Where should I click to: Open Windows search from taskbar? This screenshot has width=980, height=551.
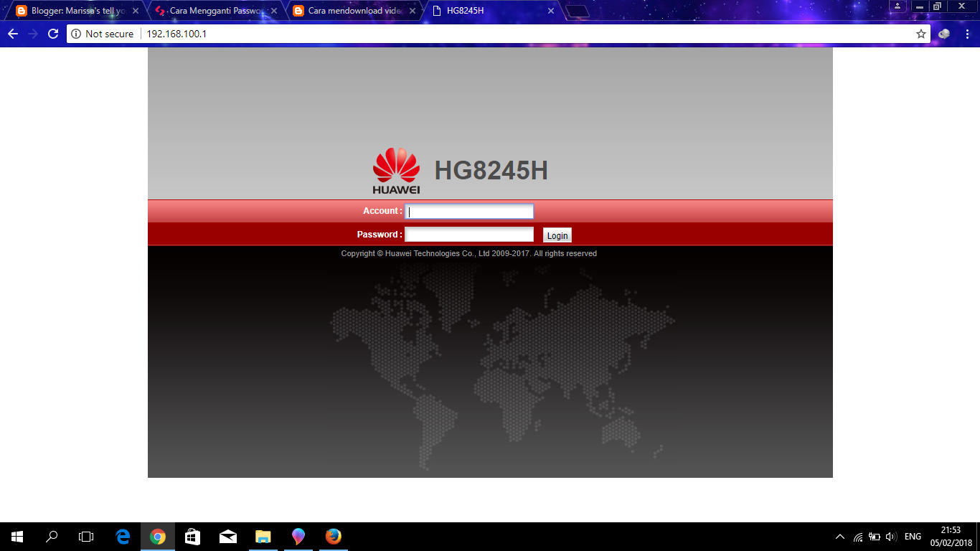tap(52, 537)
